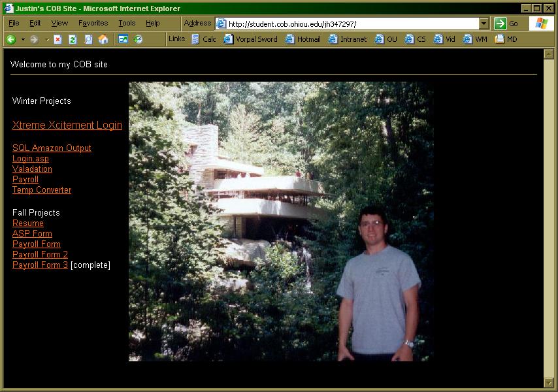
Task: Click the Winter Projects heading text
Action: pos(42,101)
